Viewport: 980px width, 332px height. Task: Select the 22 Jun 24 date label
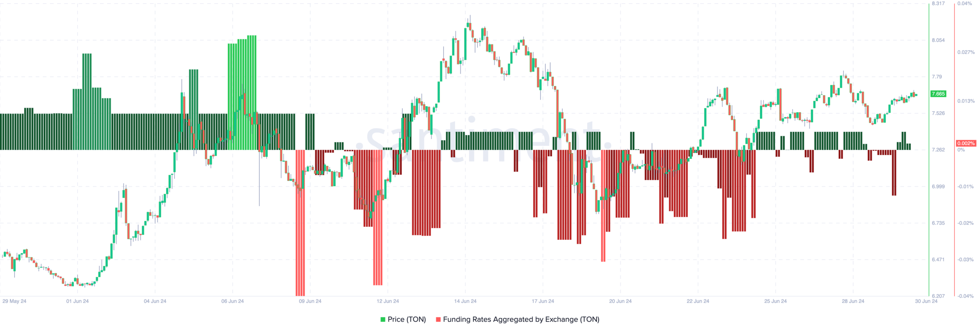pyautogui.click(x=698, y=301)
